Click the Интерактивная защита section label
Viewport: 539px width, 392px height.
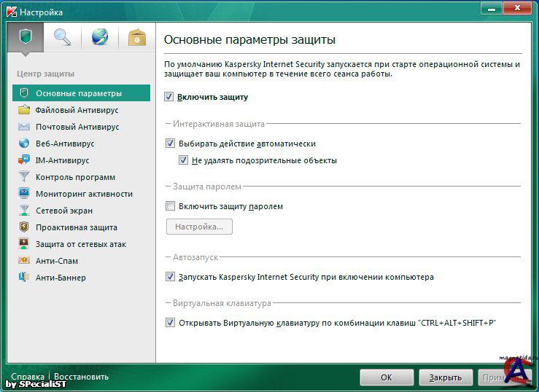(x=219, y=124)
